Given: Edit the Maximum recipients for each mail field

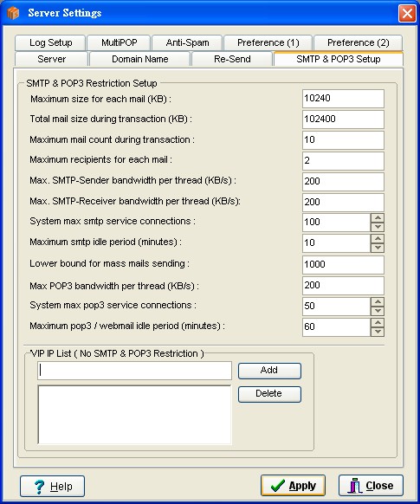Looking at the screenshot, I should click(343, 161).
